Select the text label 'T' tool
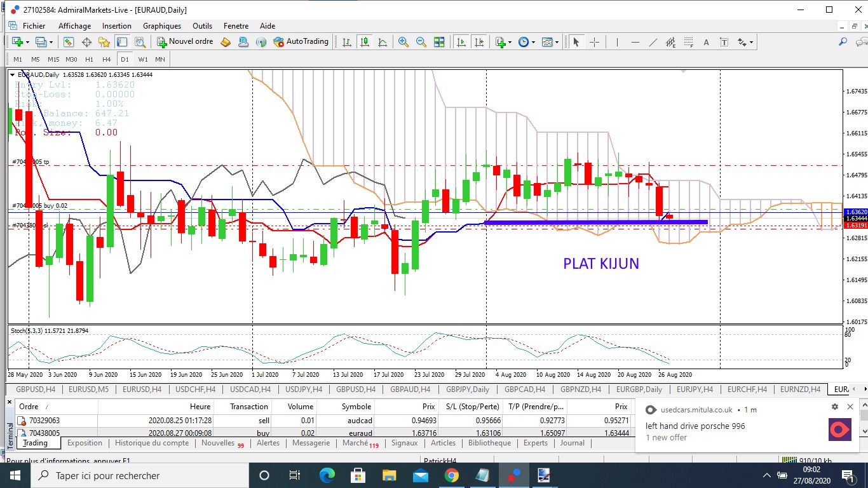Screen dimensions: 868x488 click(724, 42)
